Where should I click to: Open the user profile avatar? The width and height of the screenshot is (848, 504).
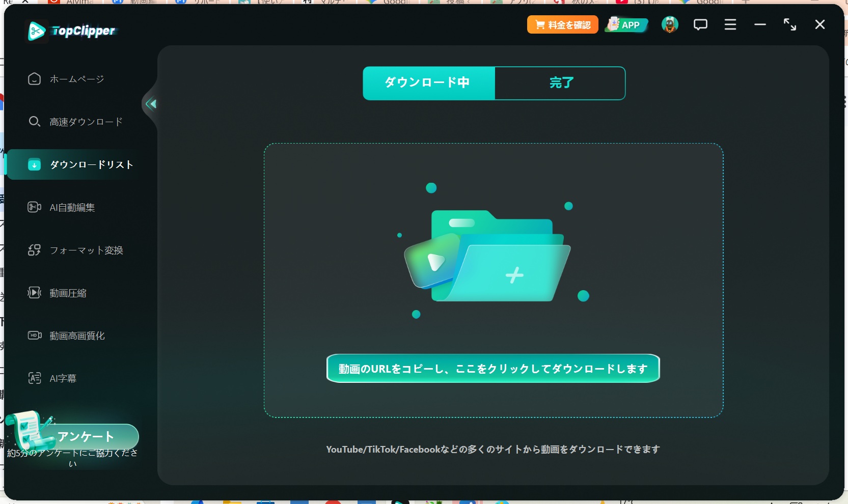coord(669,24)
